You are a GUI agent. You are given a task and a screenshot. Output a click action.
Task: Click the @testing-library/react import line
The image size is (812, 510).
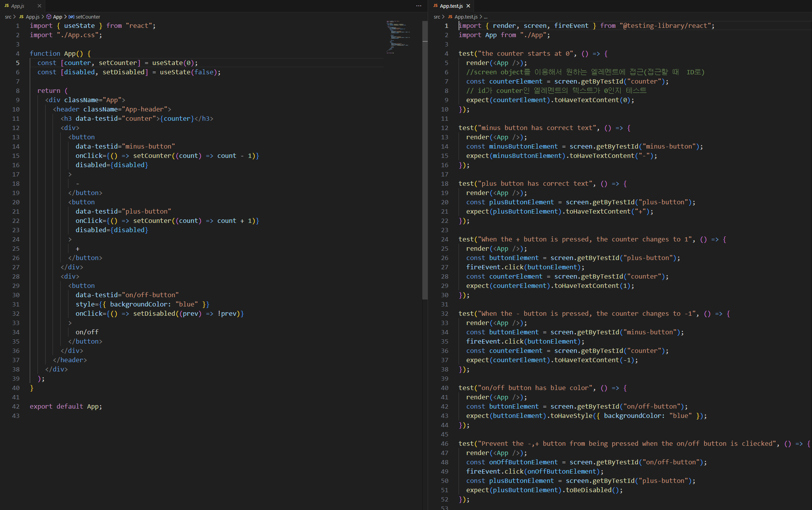pos(587,26)
